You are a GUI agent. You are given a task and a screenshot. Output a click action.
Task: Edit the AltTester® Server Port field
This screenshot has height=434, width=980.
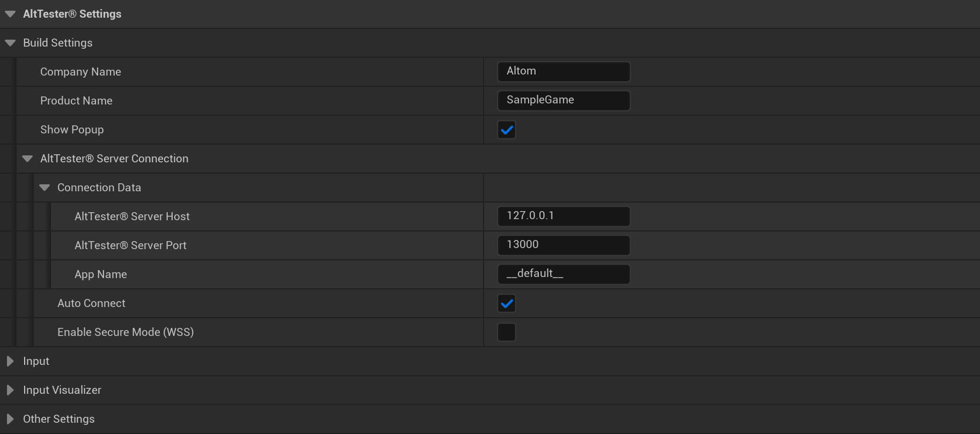(x=564, y=245)
